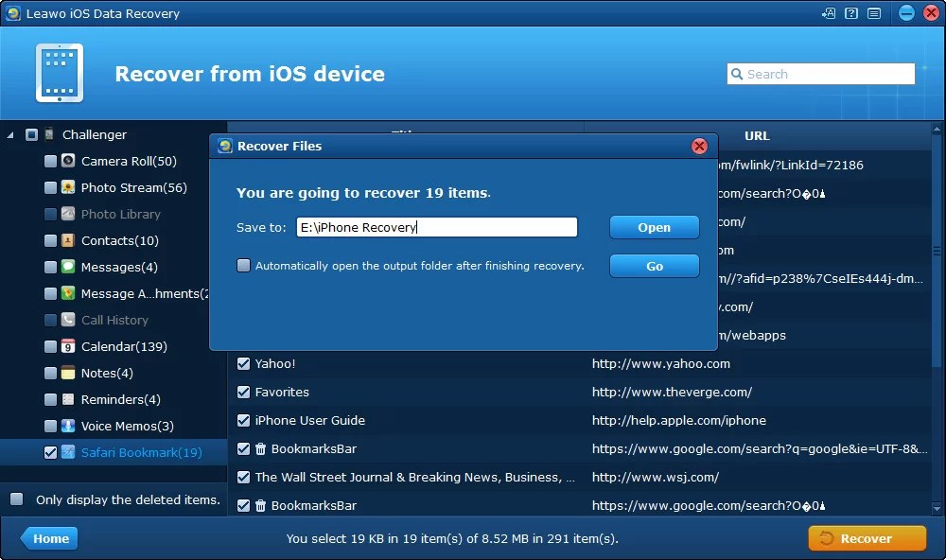Uncheck the Safari Bookmark(19) checkbox

51,452
